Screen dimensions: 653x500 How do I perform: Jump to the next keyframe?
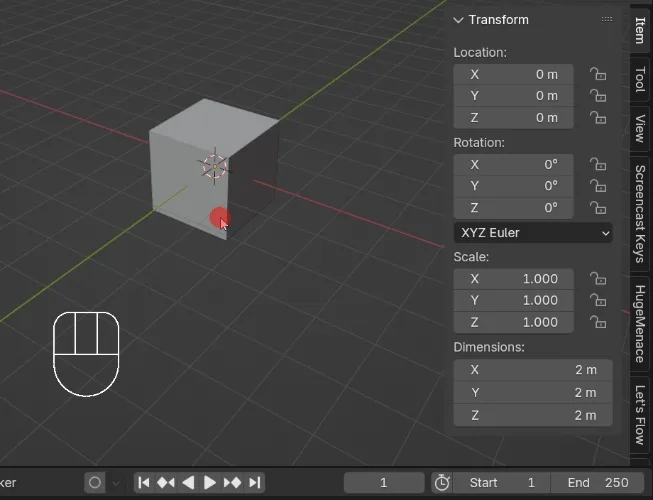(x=232, y=483)
